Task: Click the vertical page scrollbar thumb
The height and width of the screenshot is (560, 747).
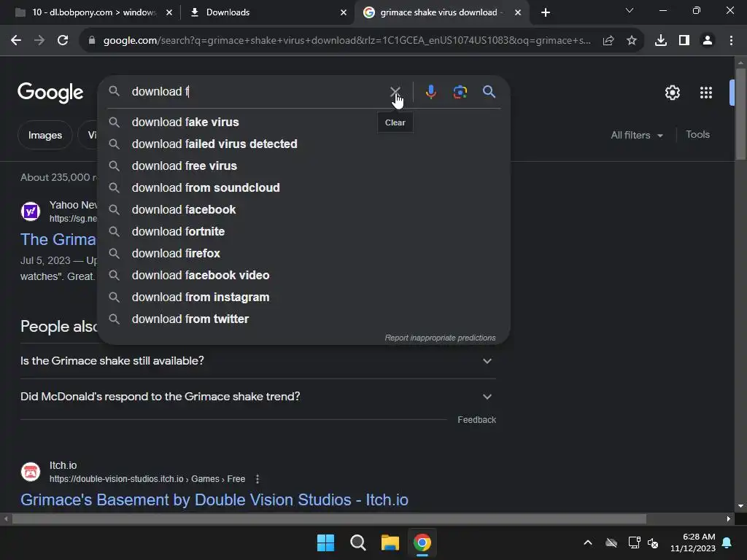Action: 740,114
